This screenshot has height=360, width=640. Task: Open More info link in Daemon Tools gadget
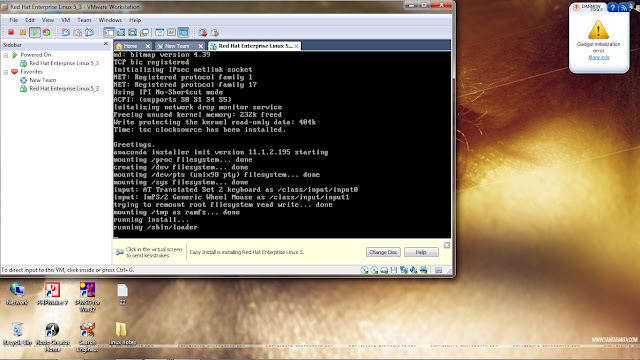click(x=599, y=58)
